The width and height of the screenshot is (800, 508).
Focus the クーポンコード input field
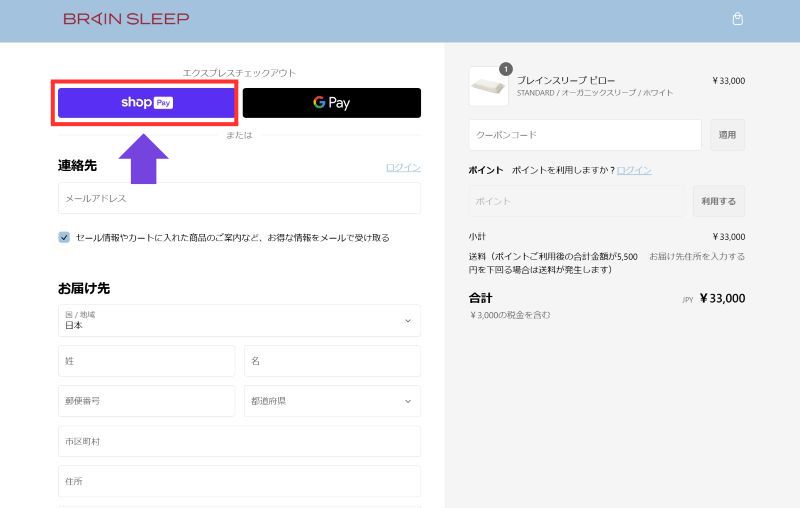point(584,135)
